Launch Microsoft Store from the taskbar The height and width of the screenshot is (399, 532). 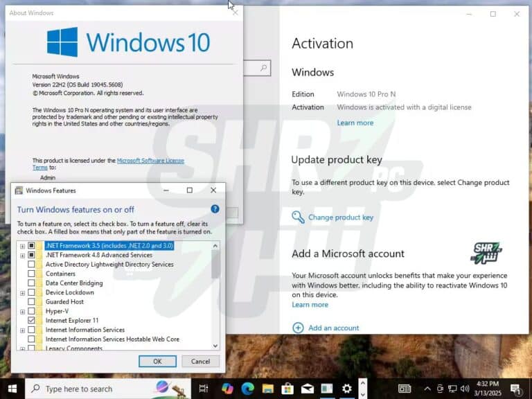click(287, 389)
